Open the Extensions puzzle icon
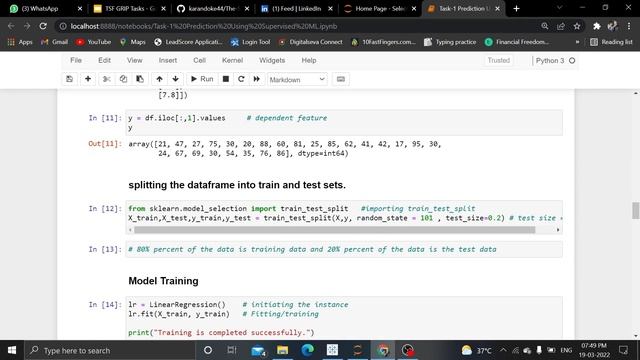The height and width of the screenshot is (360, 640). click(x=597, y=26)
